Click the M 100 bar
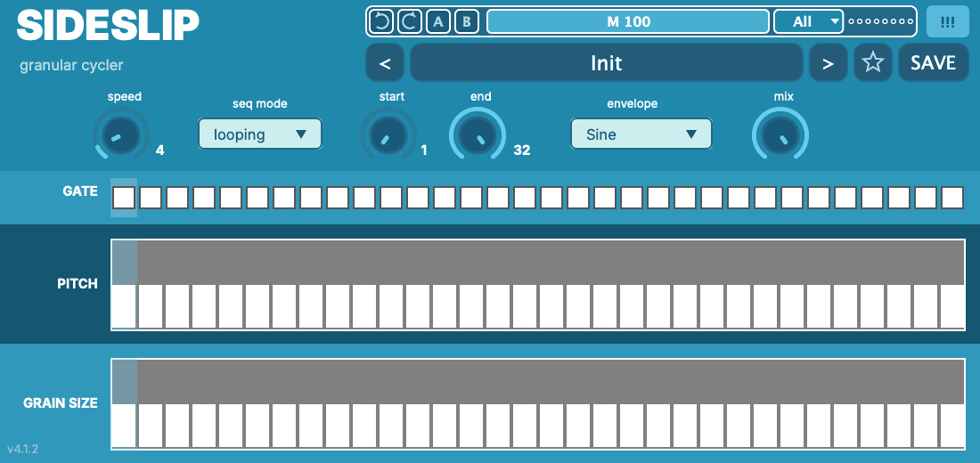980x463 pixels. click(628, 22)
